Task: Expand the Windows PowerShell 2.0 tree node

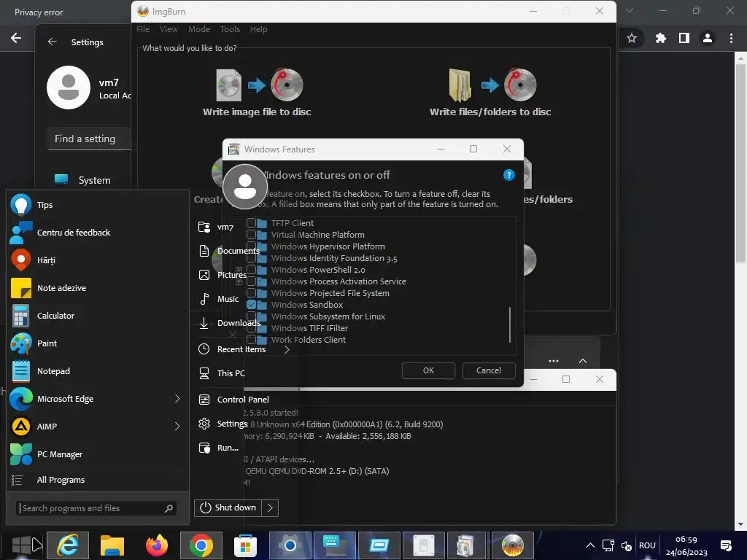Action: (239, 270)
